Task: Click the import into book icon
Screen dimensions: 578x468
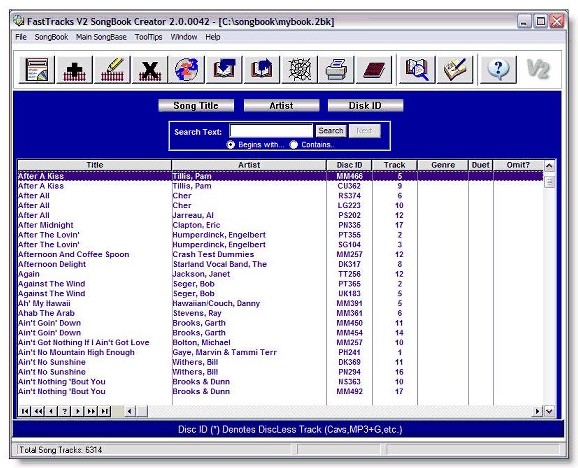Action: click(224, 69)
